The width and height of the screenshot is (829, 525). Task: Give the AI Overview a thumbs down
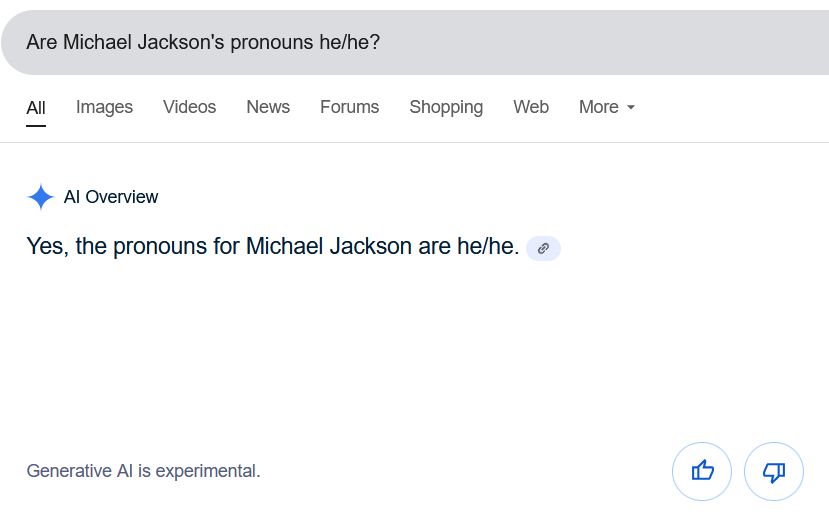tap(774, 471)
